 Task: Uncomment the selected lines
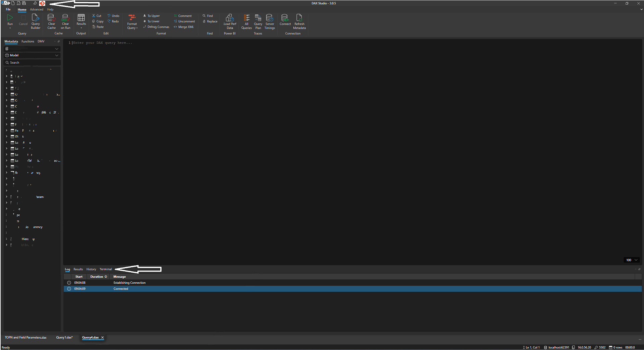pyautogui.click(x=184, y=21)
